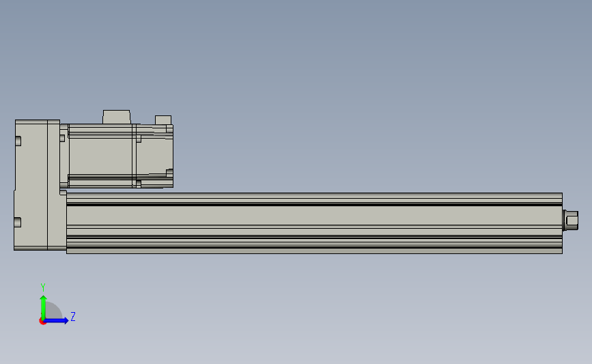
Task: Select the rod end nut at the right tip
Action: (x=570, y=221)
